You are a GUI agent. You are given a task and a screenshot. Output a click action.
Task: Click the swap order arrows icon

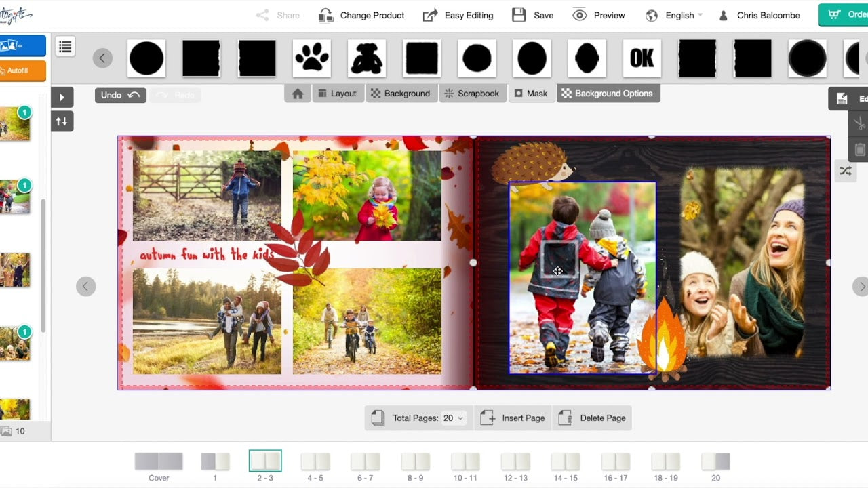[x=62, y=121]
